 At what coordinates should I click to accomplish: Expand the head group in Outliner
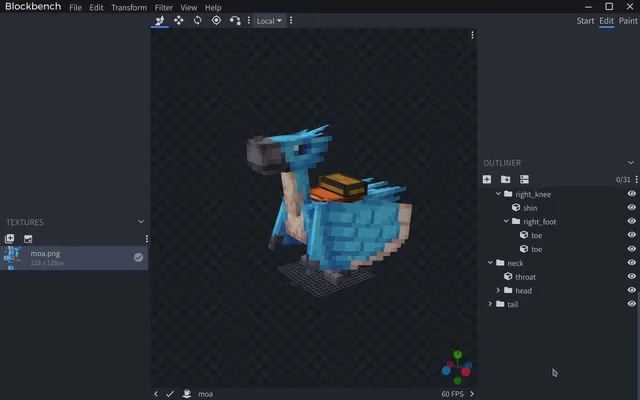point(498,290)
